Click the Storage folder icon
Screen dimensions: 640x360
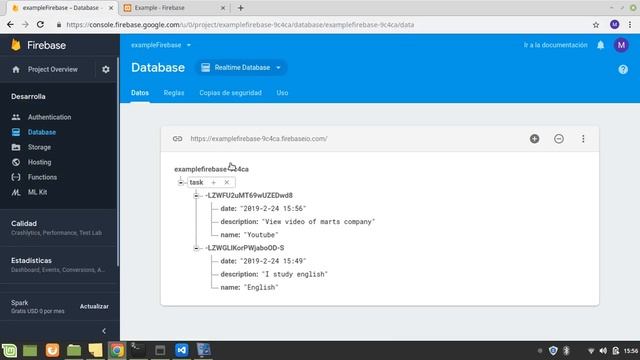point(16,147)
